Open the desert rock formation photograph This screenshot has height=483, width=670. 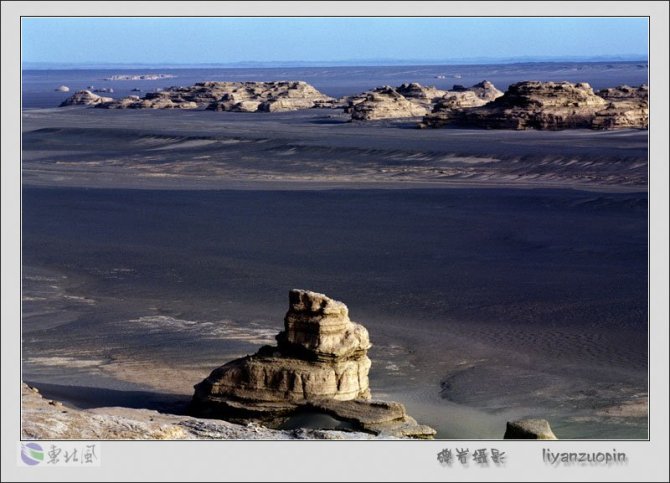(335, 228)
